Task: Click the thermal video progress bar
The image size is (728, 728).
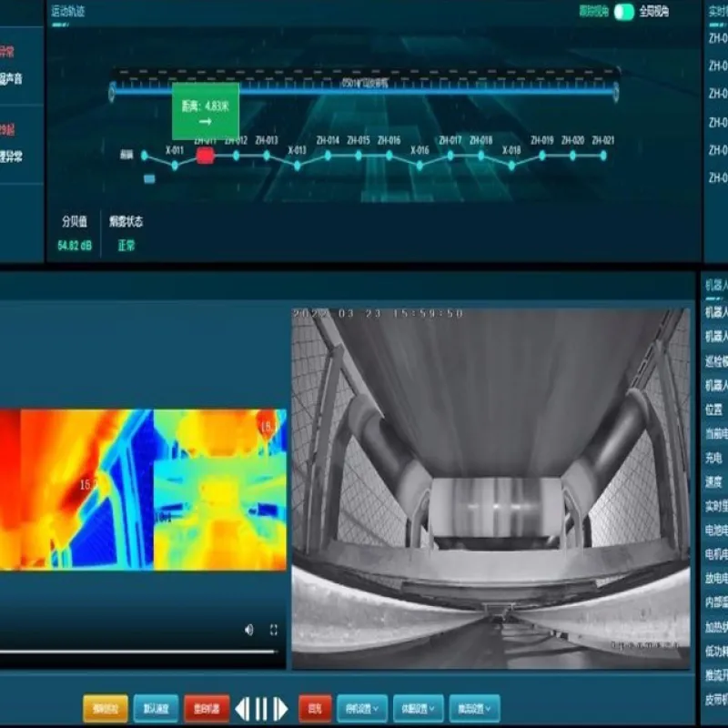Action: coord(138,652)
